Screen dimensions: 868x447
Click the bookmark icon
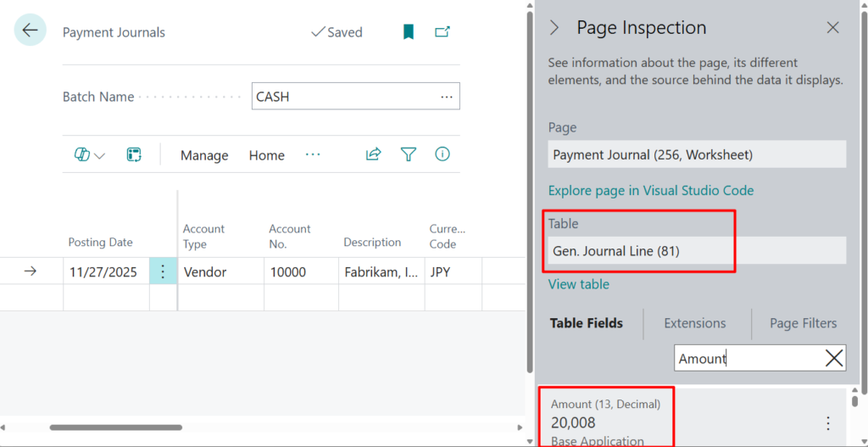coord(409,32)
